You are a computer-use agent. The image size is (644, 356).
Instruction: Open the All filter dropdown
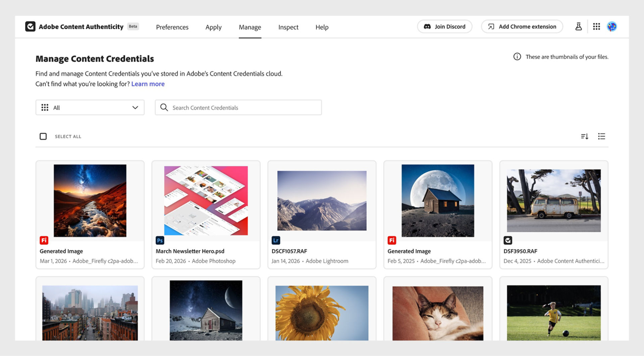pyautogui.click(x=90, y=107)
